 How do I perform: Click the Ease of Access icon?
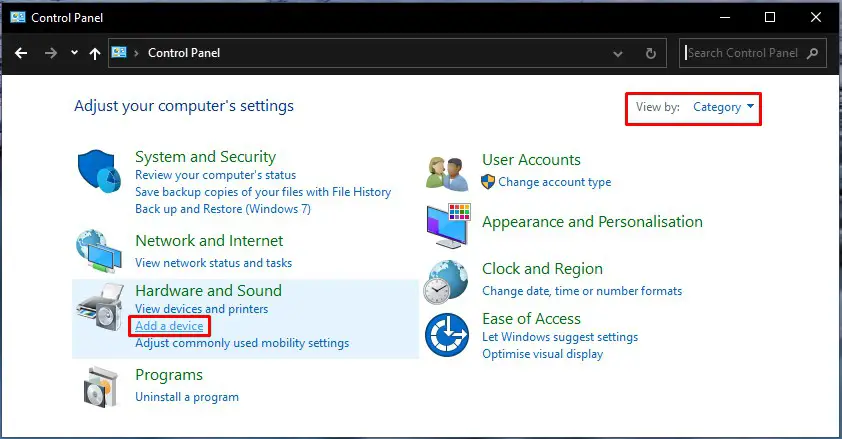click(447, 335)
